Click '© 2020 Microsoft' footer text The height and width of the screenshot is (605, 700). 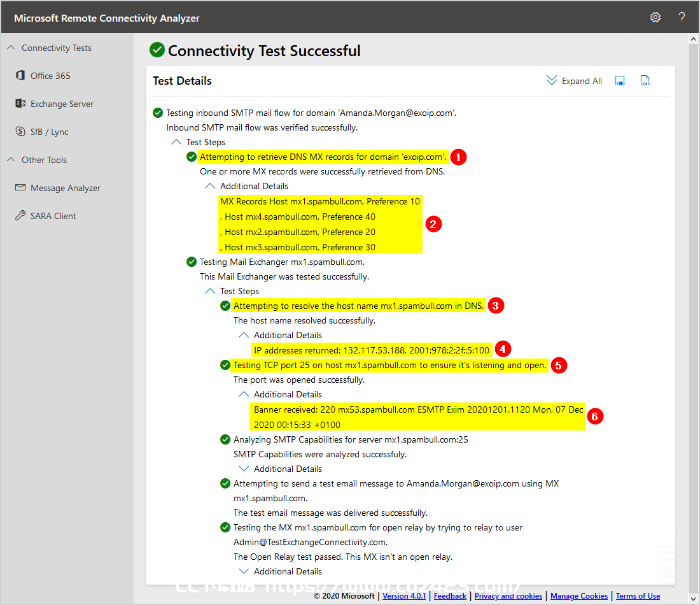[x=344, y=595]
